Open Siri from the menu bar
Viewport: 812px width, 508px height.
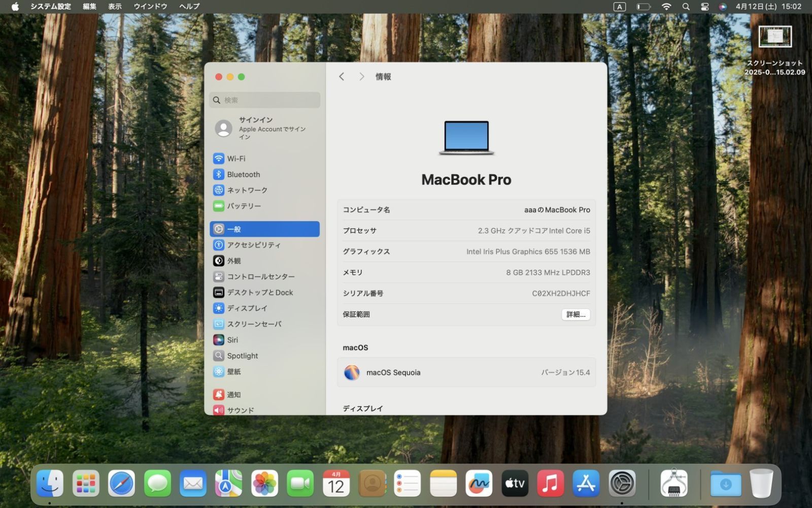pyautogui.click(x=723, y=7)
